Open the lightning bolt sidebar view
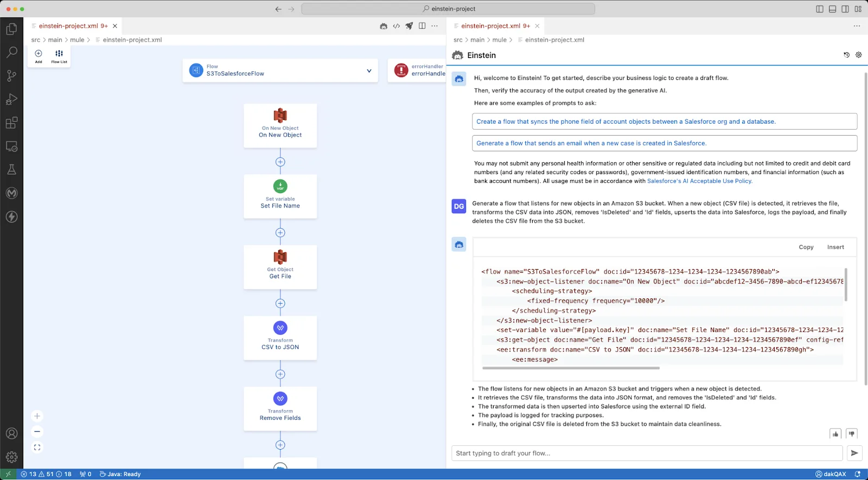The width and height of the screenshot is (868, 480). [11, 217]
